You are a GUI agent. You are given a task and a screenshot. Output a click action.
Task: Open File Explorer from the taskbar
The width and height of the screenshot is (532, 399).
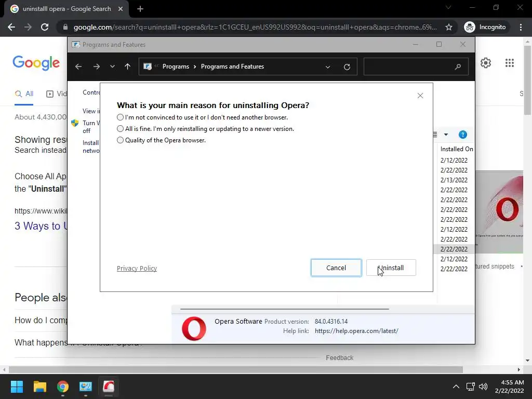(39, 387)
